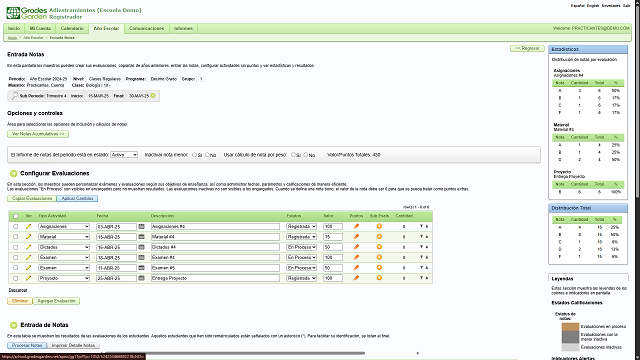Viewport: 640px width, 360px height.
Task: Add sub-evaluation plus icon for Material #4
Action: coord(379,236)
